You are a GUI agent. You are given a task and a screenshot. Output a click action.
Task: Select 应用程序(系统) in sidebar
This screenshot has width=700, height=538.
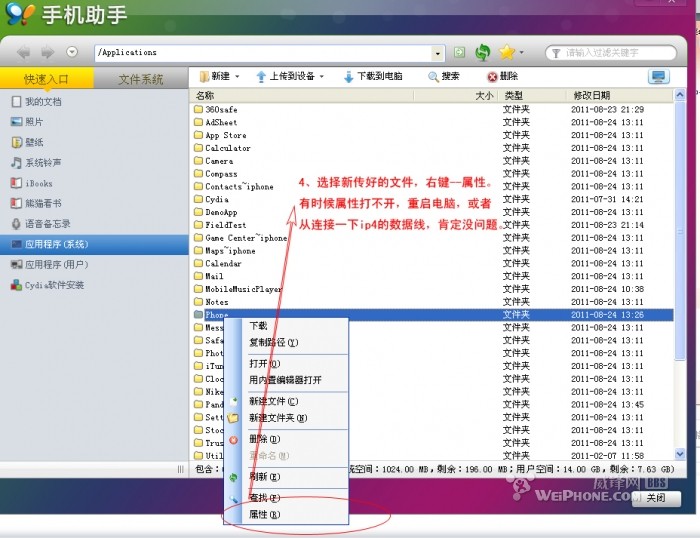pyautogui.click(x=94, y=244)
